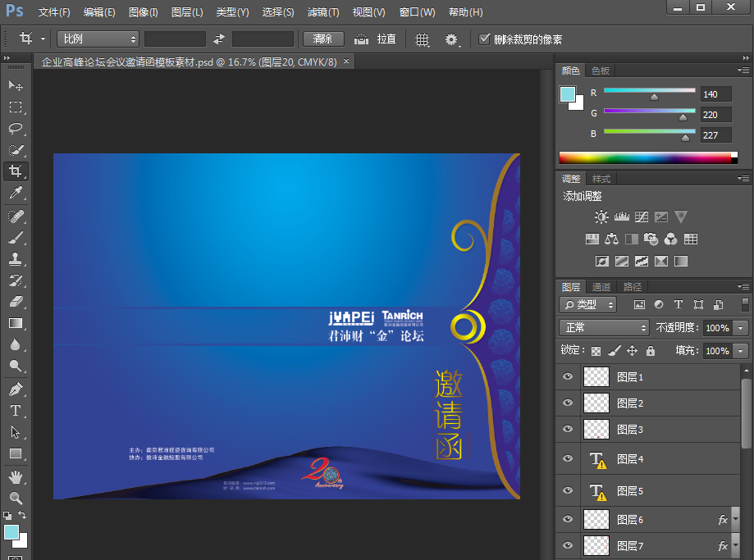Toggle 删除裁剪的像素 checkbox
This screenshot has height=560, width=754.
pos(484,39)
